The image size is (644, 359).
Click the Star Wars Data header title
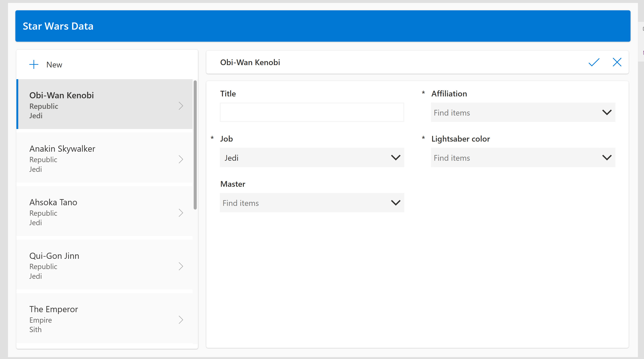(58, 26)
